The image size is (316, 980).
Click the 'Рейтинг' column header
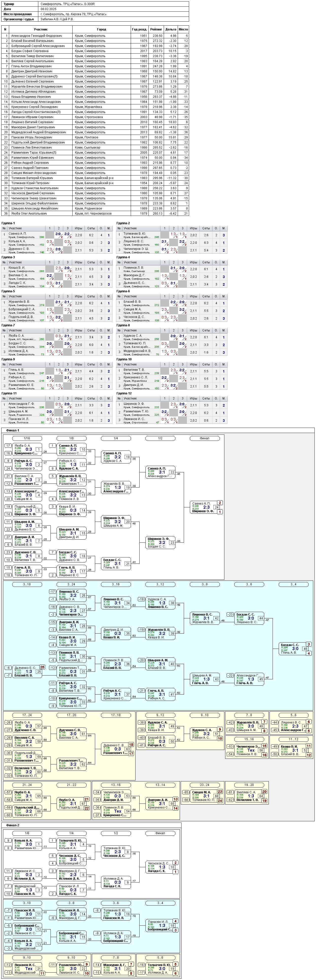(156, 29)
